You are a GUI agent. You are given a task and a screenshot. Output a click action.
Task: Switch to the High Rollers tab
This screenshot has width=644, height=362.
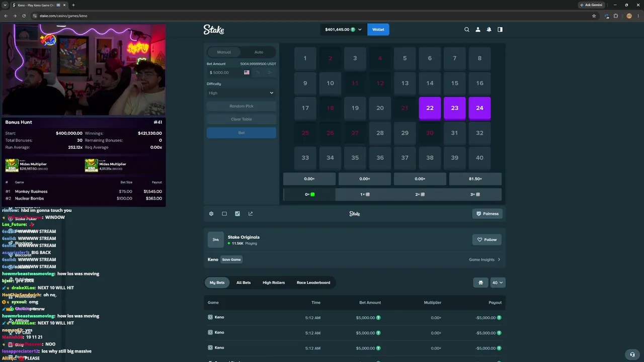tap(274, 283)
